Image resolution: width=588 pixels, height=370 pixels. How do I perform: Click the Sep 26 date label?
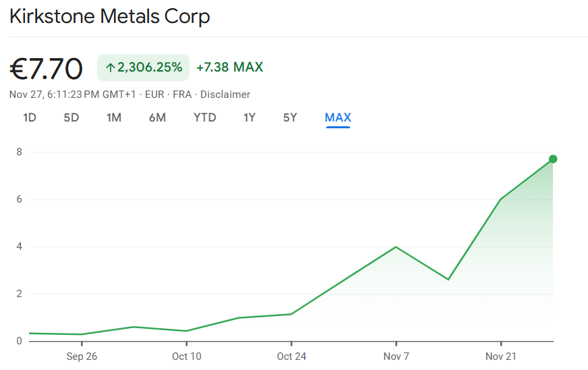(x=82, y=356)
